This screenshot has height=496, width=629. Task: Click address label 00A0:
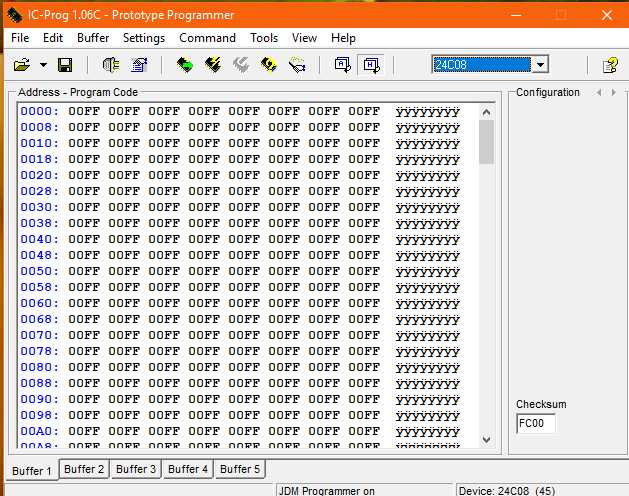[x=39, y=431]
